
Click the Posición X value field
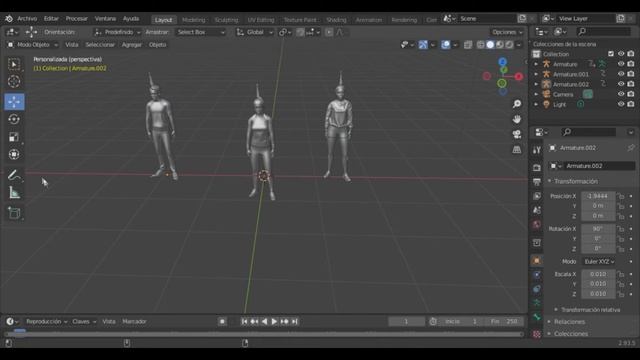(x=598, y=196)
